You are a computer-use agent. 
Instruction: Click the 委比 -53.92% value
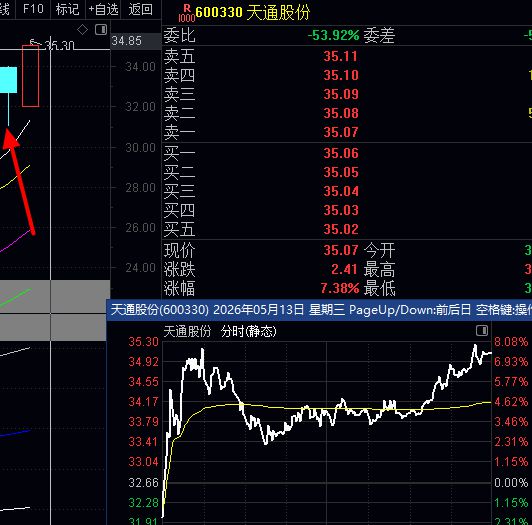(x=333, y=35)
